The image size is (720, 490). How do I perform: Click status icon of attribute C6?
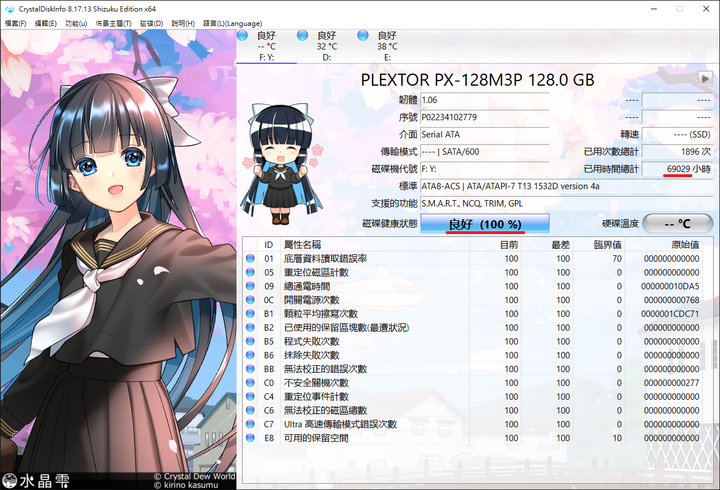250,410
